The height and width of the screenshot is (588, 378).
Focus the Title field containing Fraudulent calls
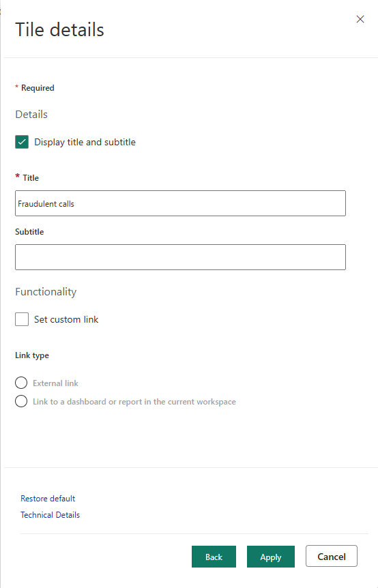pos(180,203)
